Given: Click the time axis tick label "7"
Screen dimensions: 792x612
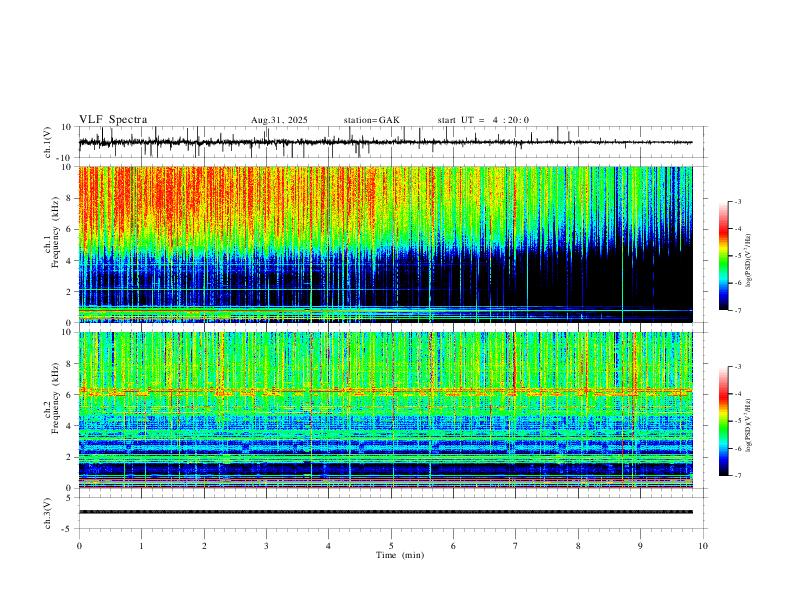Looking at the screenshot, I should coord(516,546).
